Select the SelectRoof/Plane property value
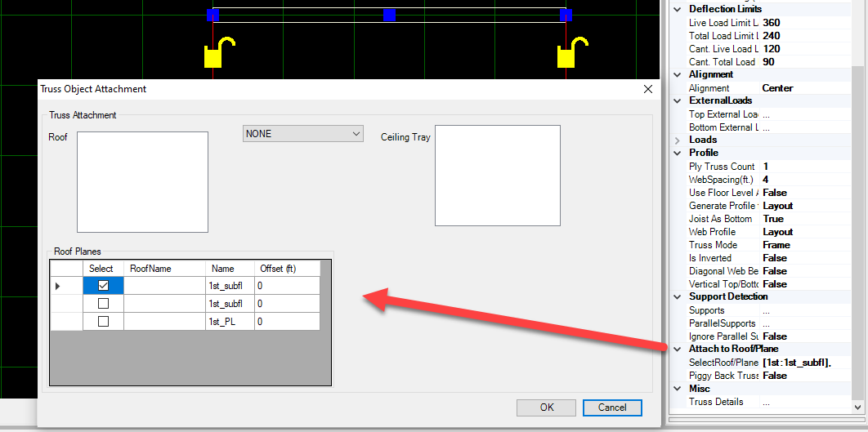Image resolution: width=868 pixels, height=432 pixels. (804, 363)
